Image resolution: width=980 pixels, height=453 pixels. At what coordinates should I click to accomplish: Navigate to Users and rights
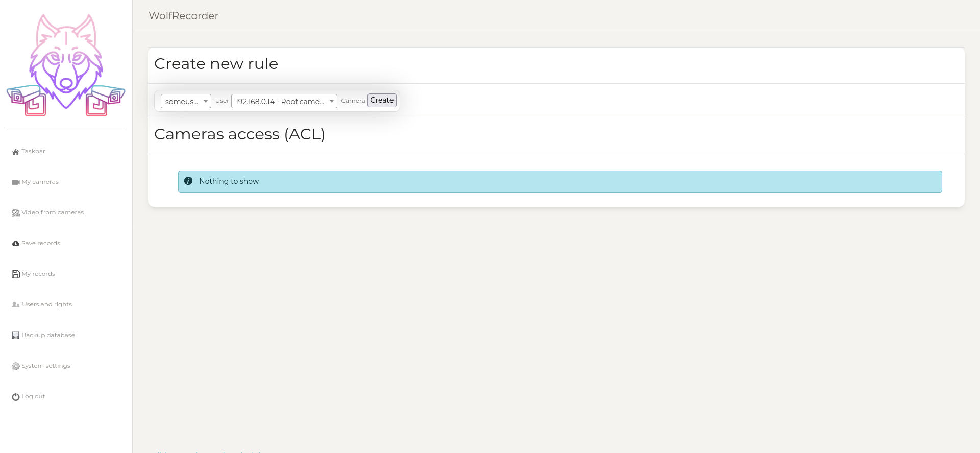point(47,304)
